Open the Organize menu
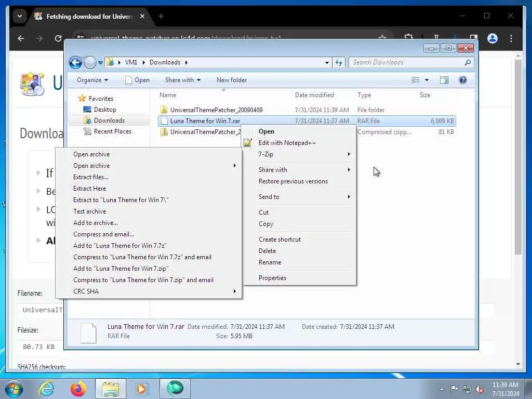Image resolution: width=532 pixels, height=399 pixels. click(92, 80)
